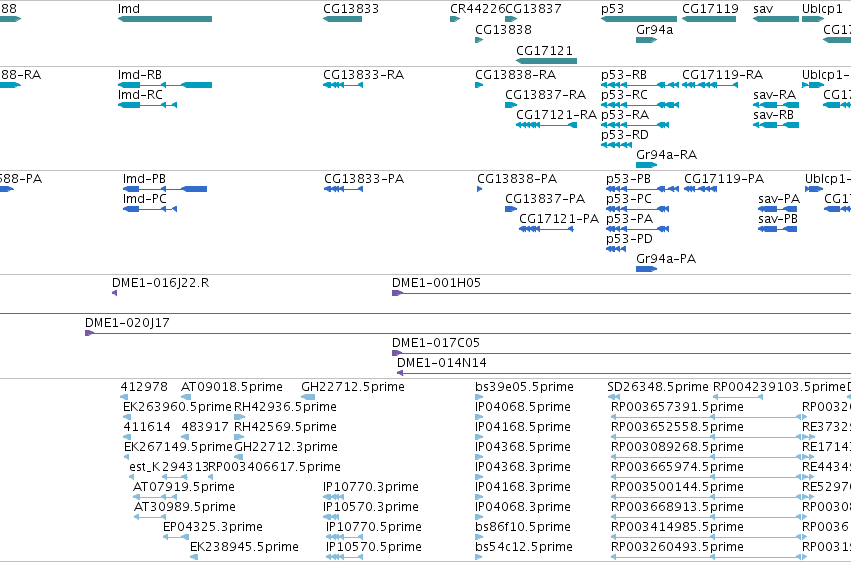Select the bs54c12.5prime EST label
This screenshot has width=851, height=562.
(x=524, y=547)
